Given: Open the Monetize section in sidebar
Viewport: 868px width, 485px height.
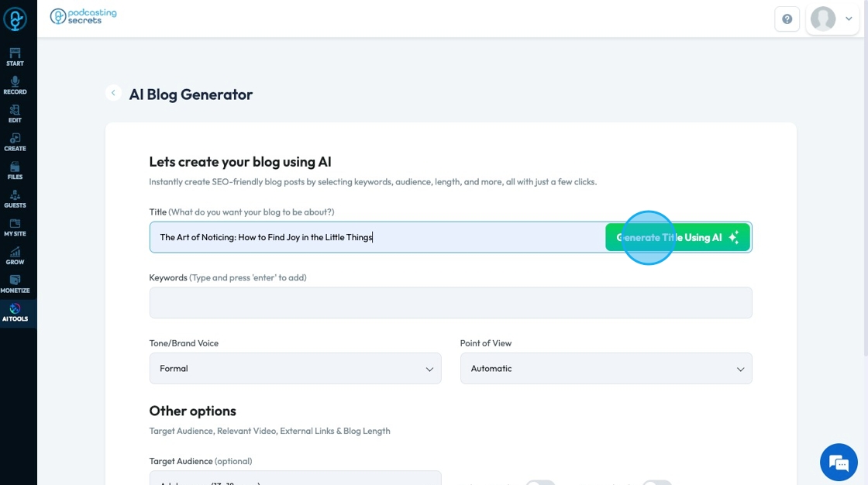Looking at the screenshot, I should click(x=15, y=284).
